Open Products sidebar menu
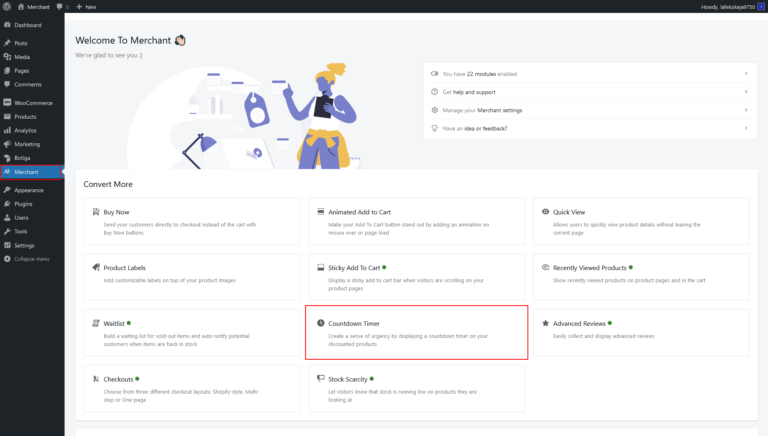The image size is (768, 436). pyautogui.click(x=32, y=117)
